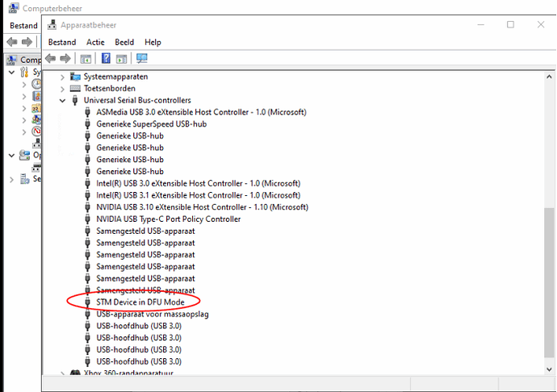Expand the Toetsenborden category
Image resolution: width=557 pixels, height=392 pixels.
[x=62, y=89]
